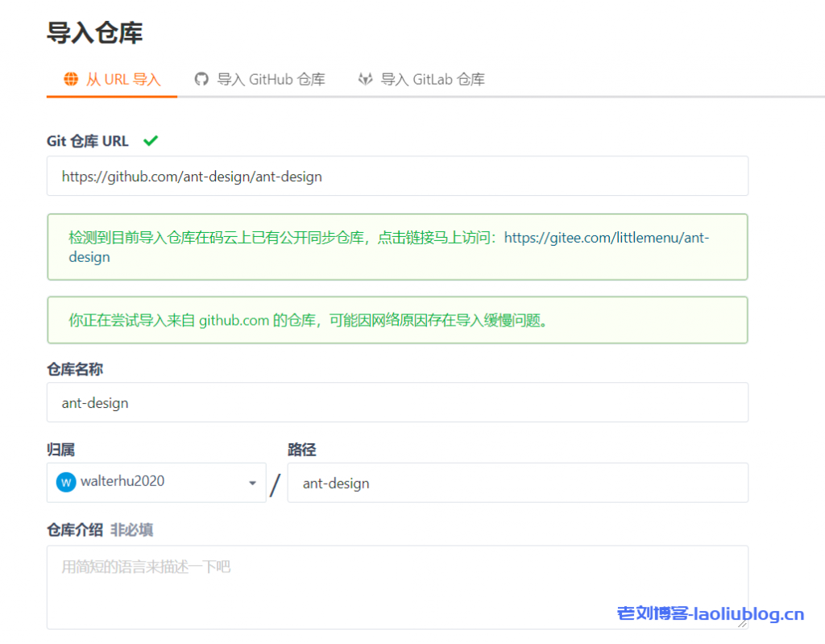Open the 导入 GitHub 仓库 tab
The height and width of the screenshot is (644, 825).
tap(271, 80)
